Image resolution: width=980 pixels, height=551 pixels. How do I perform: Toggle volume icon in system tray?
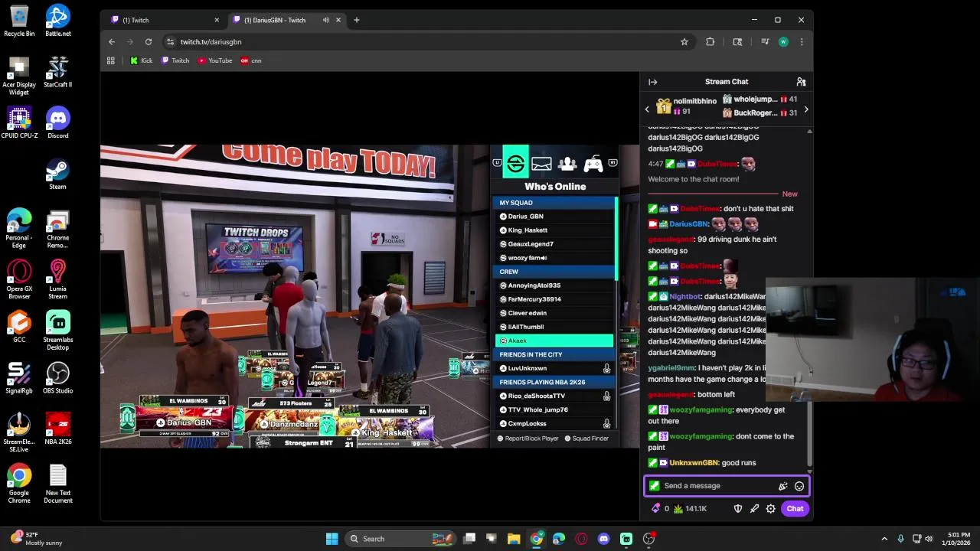click(930, 539)
